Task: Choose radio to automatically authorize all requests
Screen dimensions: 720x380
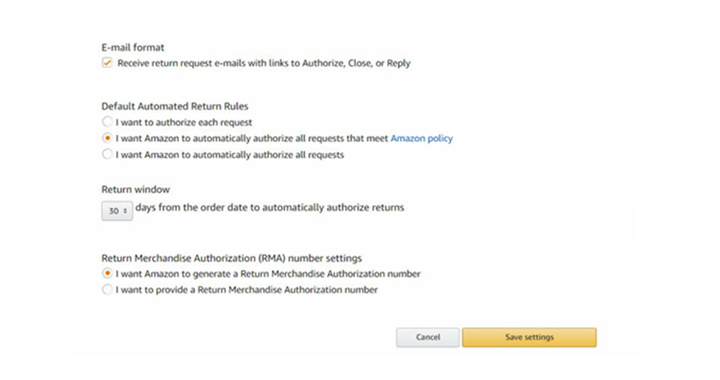Action: 107,154
